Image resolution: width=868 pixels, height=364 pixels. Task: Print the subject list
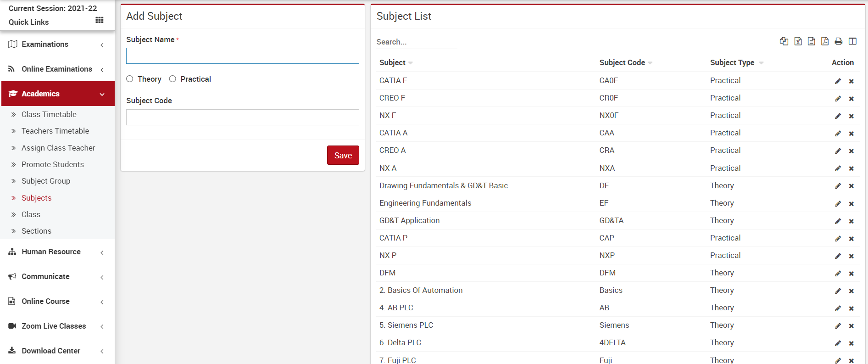tap(839, 41)
